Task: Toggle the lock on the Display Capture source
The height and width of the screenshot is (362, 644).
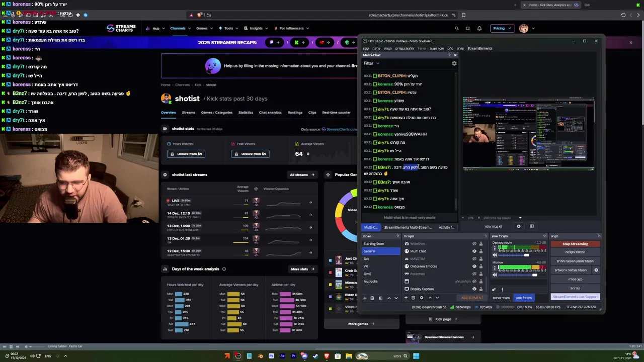Action: pos(480,289)
